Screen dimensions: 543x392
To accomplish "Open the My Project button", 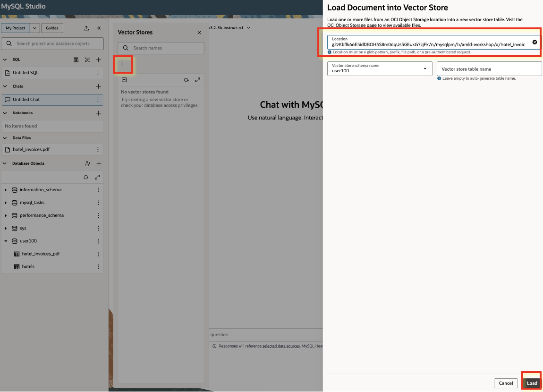I will tap(16, 28).
